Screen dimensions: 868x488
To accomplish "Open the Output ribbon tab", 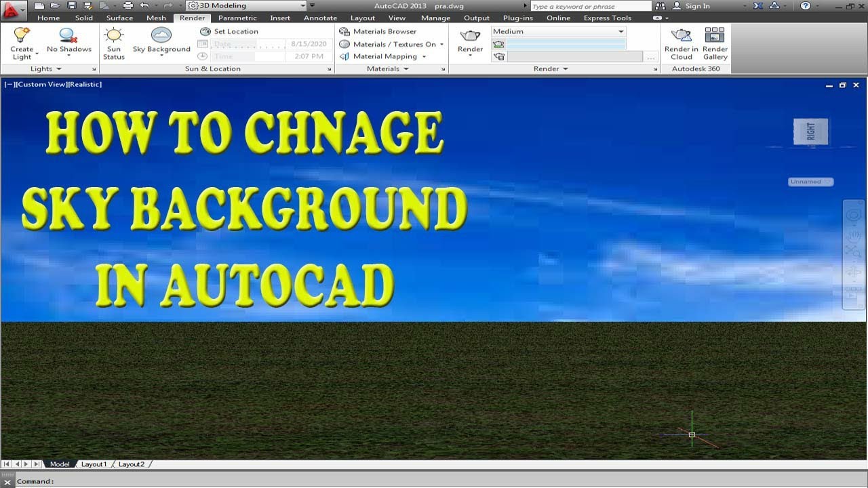I will pyautogui.click(x=477, y=18).
